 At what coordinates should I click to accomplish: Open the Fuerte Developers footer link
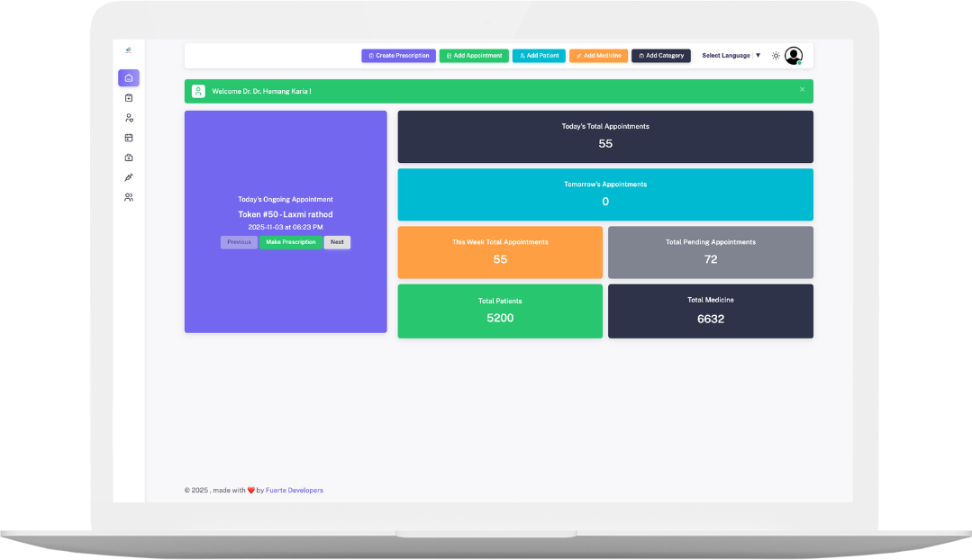coord(295,491)
